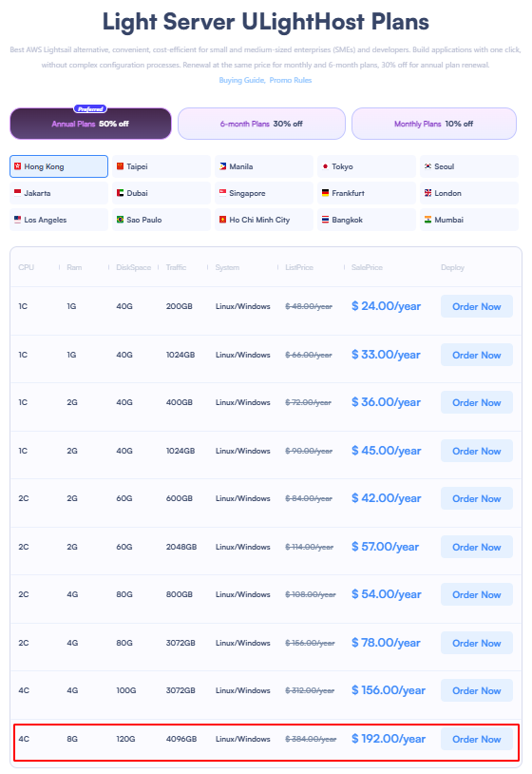Select the Annual Plans 50% off tab
Screen dimensions: 532x774
point(90,124)
